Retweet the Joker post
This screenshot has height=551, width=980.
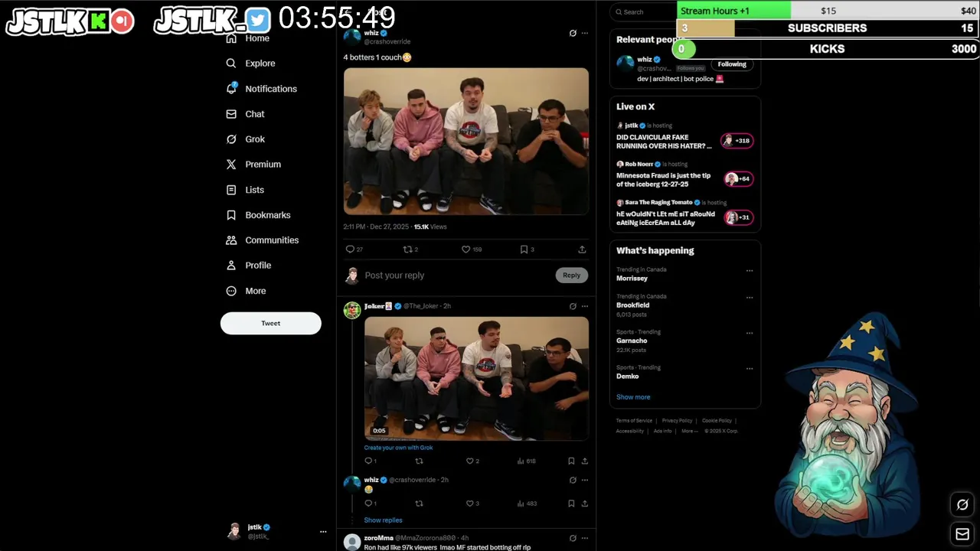pos(419,461)
